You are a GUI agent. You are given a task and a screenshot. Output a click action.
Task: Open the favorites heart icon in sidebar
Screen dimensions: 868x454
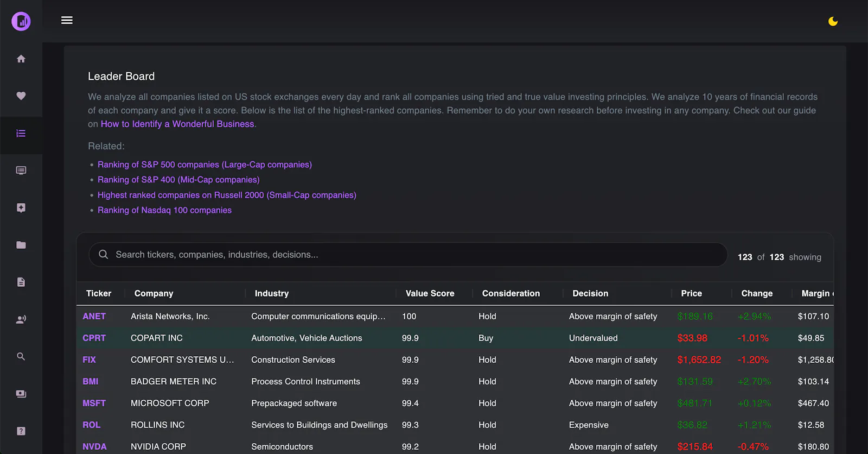21,96
